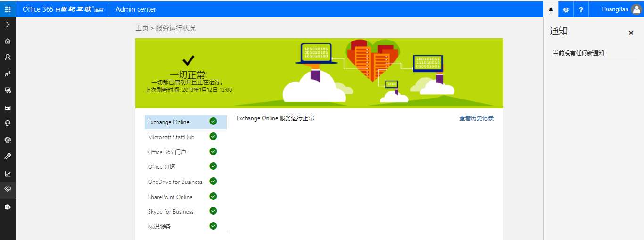
Task: Click Exchange Online green check status icon
Action: 213,121
